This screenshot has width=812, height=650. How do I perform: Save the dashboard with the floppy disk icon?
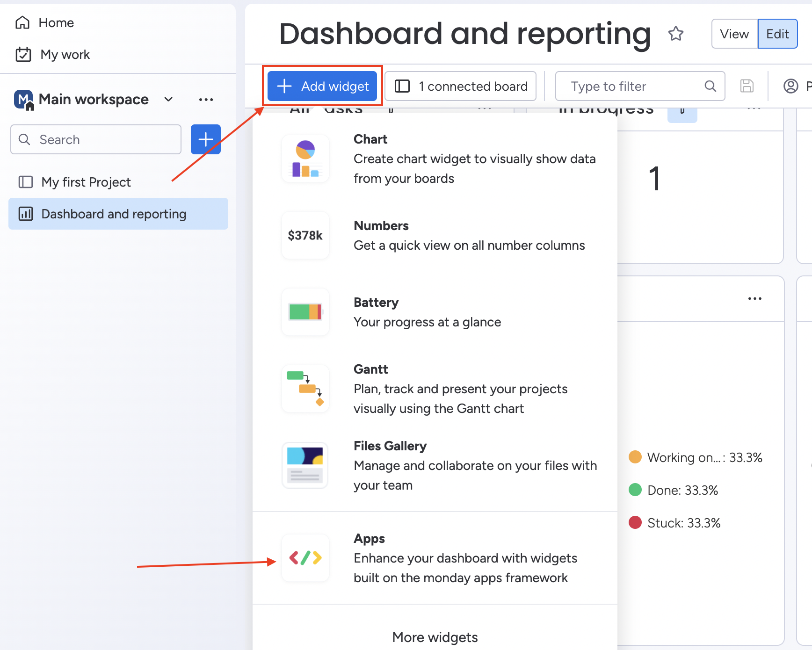point(747,86)
